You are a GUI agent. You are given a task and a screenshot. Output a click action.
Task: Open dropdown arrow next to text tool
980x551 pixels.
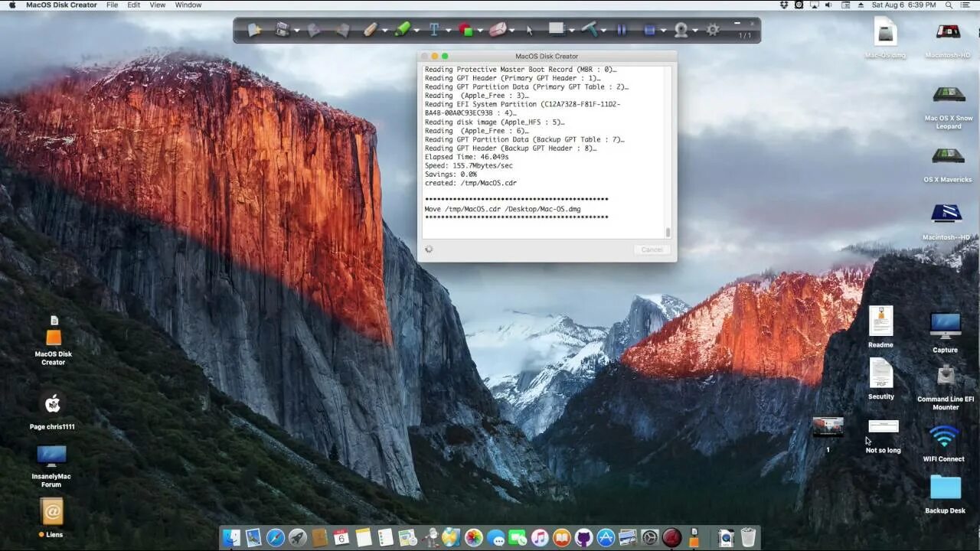[x=447, y=31]
